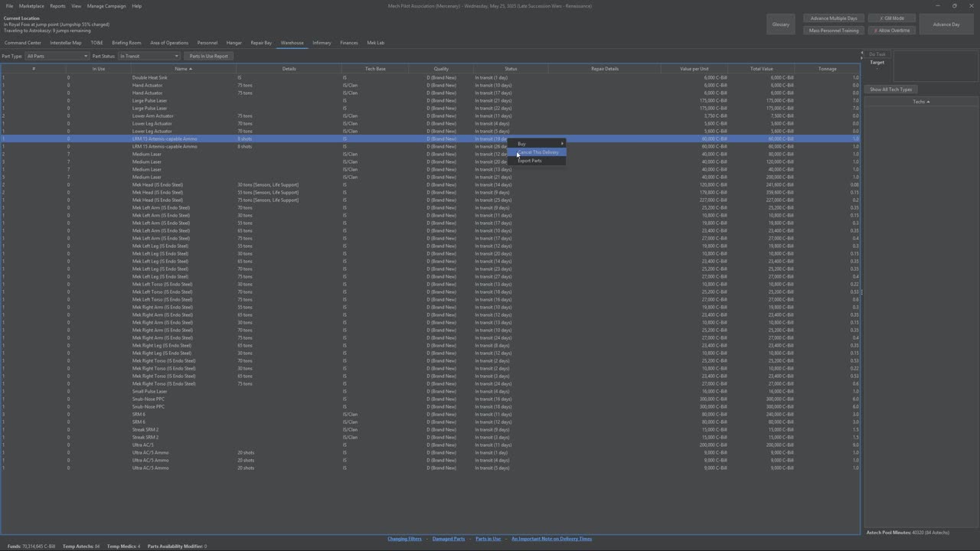Viewport: 980px width, 551px height.
Task: Open the Part Status dropdown
Action: point(149,56)
